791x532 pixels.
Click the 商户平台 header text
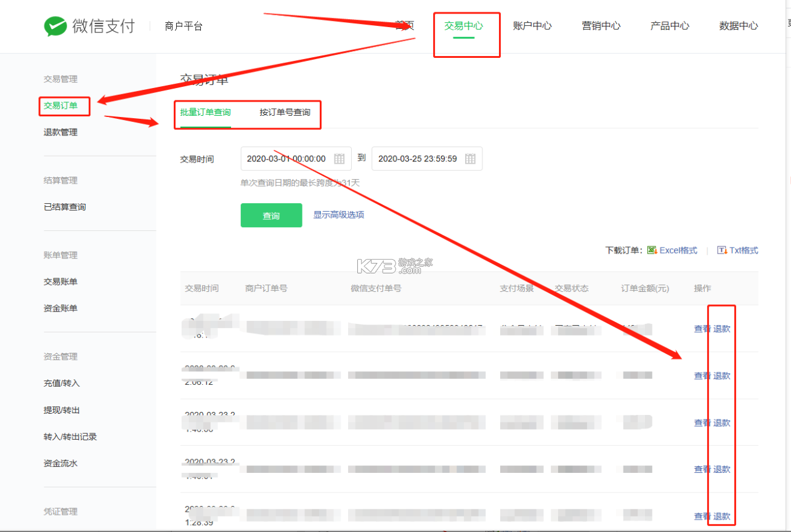(x=184, y=26)
